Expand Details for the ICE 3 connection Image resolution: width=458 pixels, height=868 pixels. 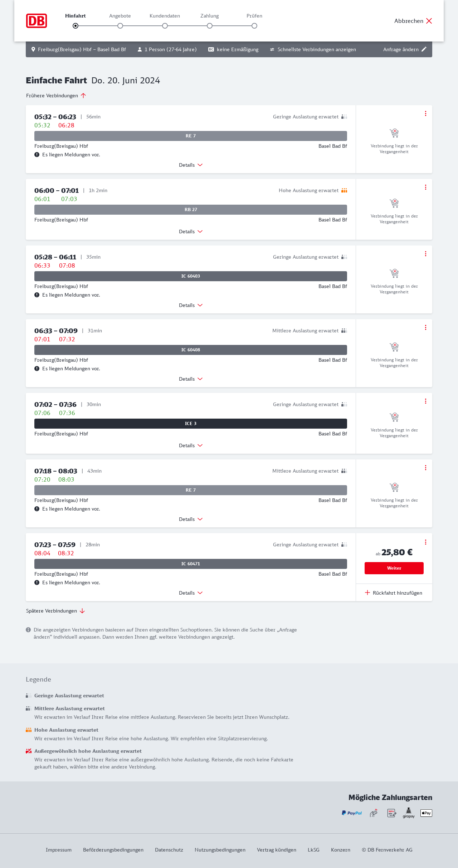click(x=191, y=445)
